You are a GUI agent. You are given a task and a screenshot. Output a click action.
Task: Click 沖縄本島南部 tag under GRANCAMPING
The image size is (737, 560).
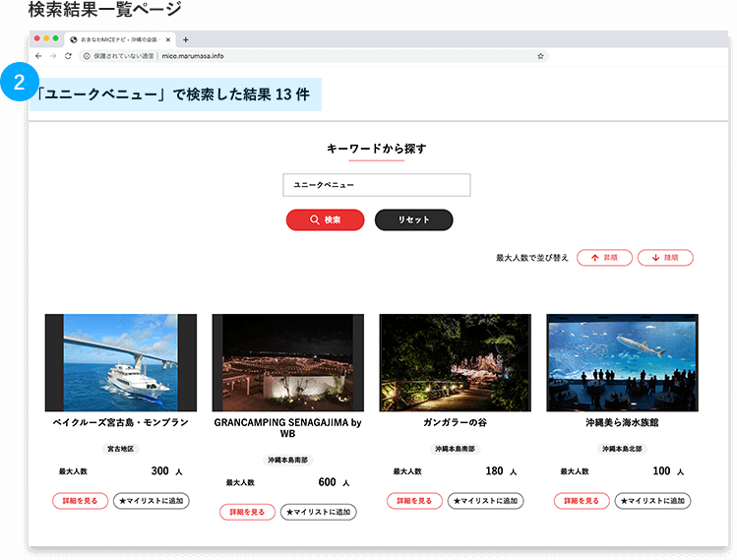point(287,460)
